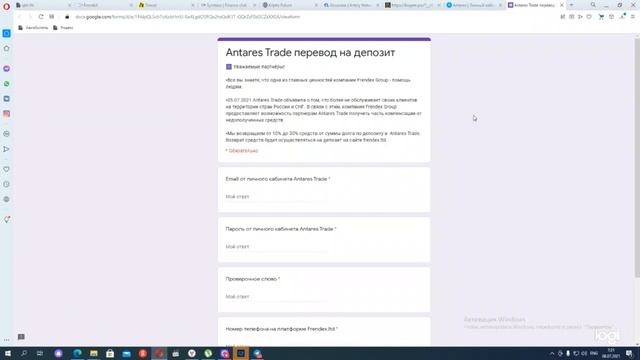Screen dimensions: 640x360
Task: Open the Windows Start menu
Action: [7, 353]
